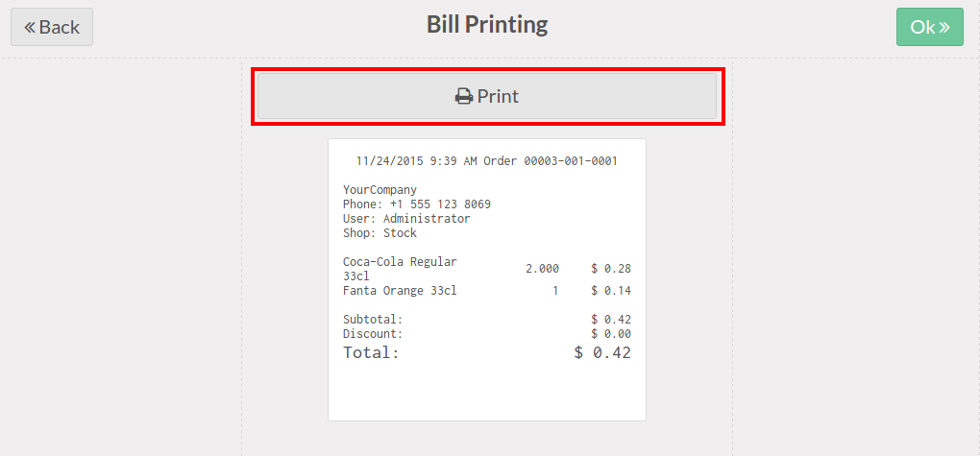Click the double-chevron icon beside Ok

tap(945, 27)
